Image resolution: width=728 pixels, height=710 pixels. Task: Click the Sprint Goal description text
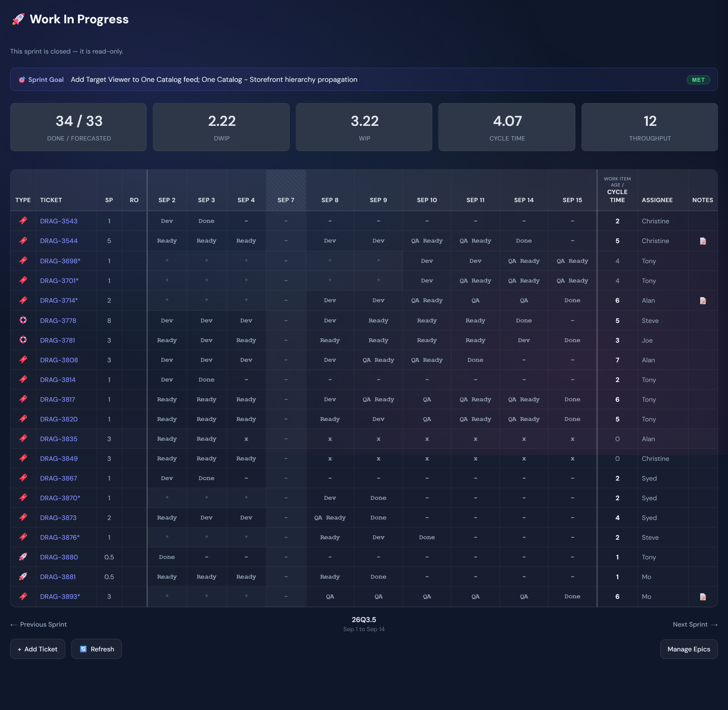tap(214, 79)
